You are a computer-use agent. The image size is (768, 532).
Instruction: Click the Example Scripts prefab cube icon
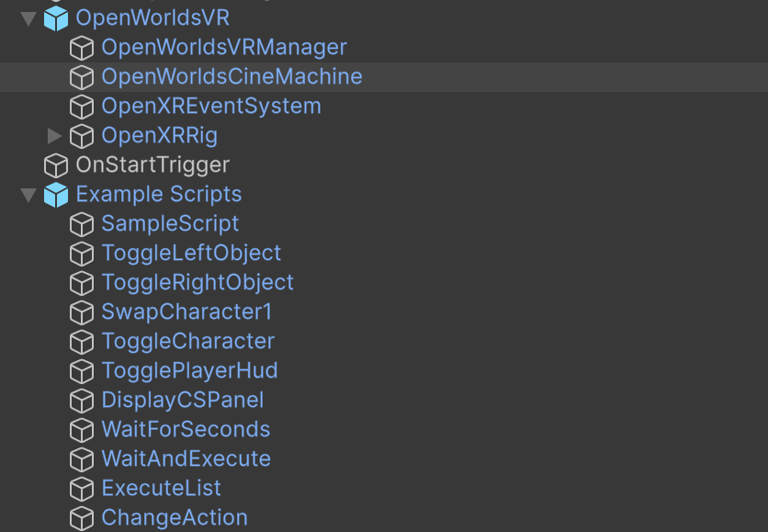tap(56, 195)
